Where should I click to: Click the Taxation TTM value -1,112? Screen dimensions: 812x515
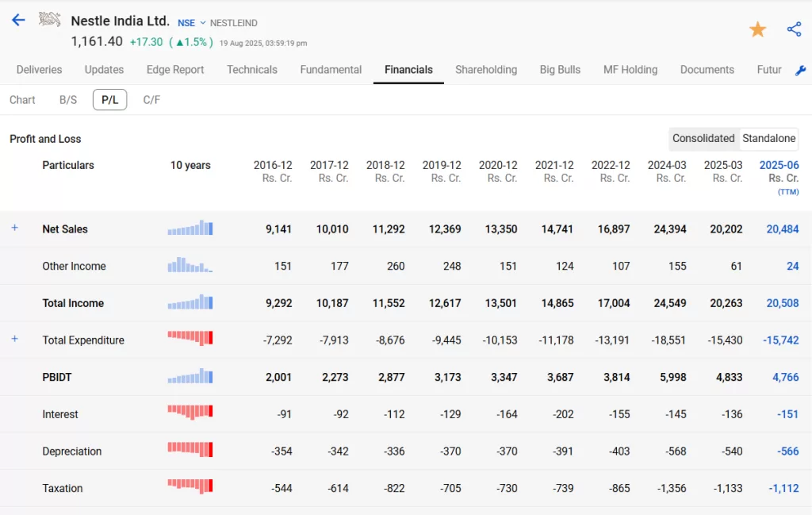click(x=784, y=488)
